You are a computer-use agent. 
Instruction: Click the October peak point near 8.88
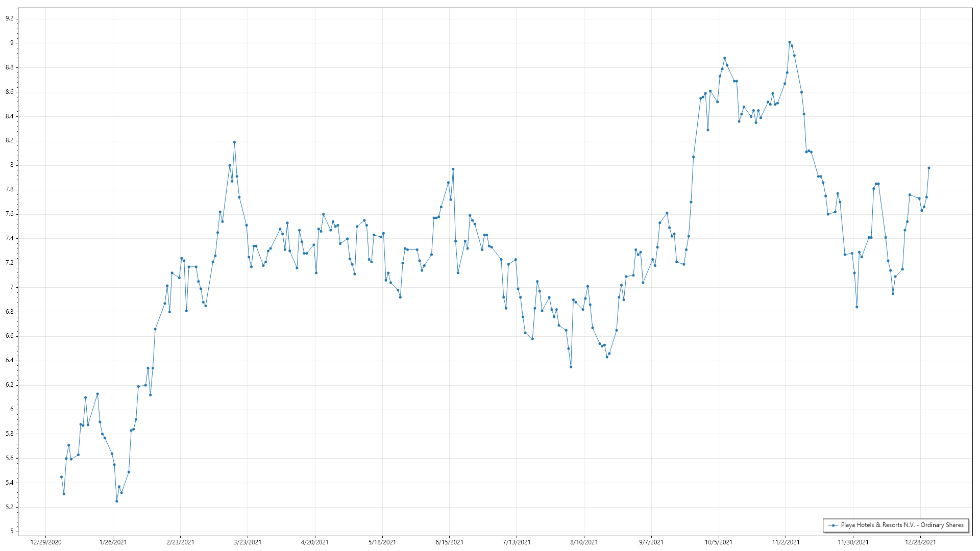click(725, 58)
